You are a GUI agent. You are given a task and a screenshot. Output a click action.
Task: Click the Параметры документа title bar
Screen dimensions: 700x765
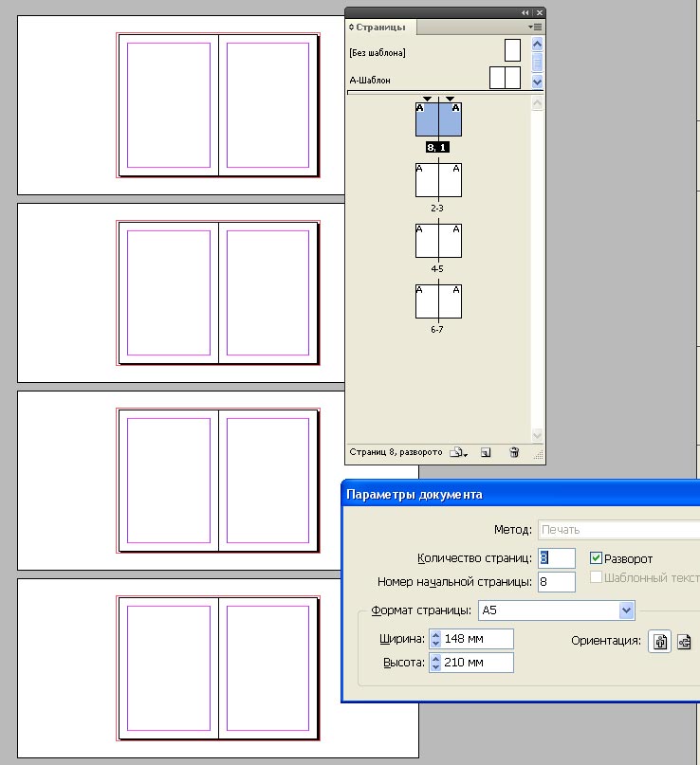pos(521,495)
